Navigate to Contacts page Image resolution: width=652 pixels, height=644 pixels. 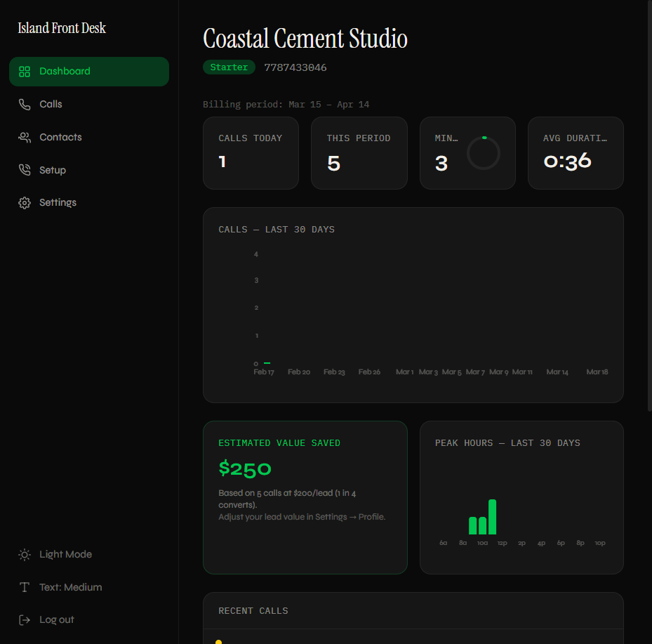click(60, 137)
